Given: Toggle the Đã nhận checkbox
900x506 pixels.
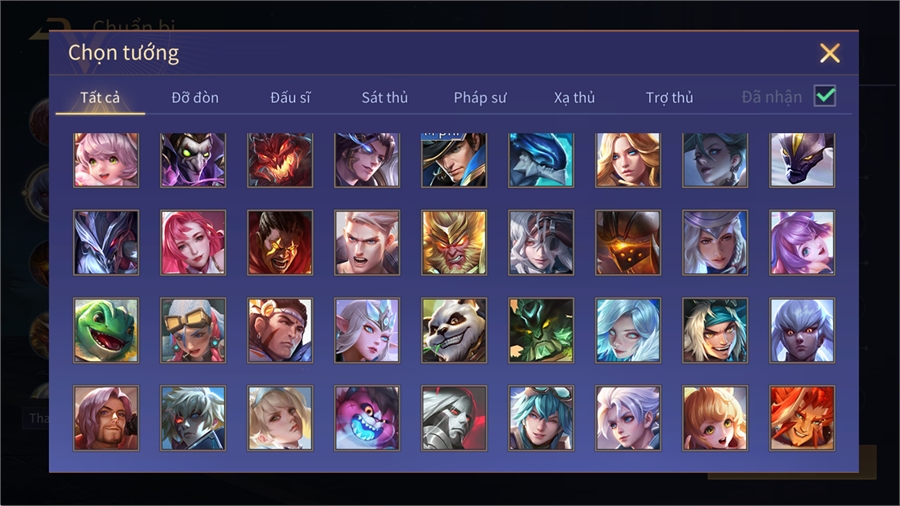Looking at the screenshot, I should pos(825,96).
